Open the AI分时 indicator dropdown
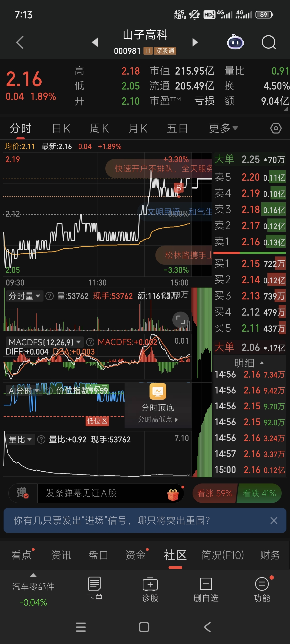 click(24, 390)
